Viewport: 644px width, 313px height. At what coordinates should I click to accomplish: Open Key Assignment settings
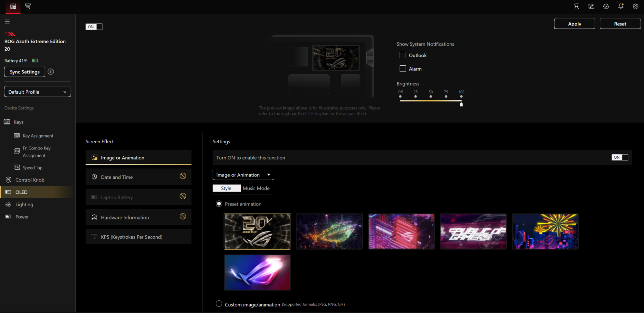(x=38, y=136)
